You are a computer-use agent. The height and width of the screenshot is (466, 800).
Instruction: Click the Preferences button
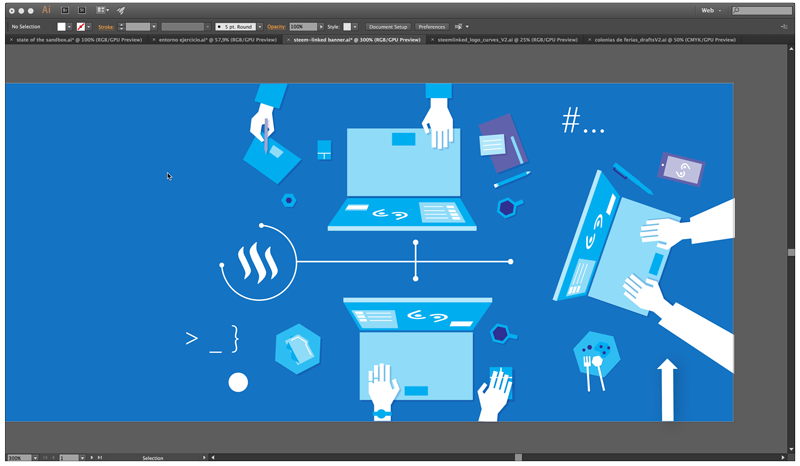pyautogui.click(x=432, y=27)
